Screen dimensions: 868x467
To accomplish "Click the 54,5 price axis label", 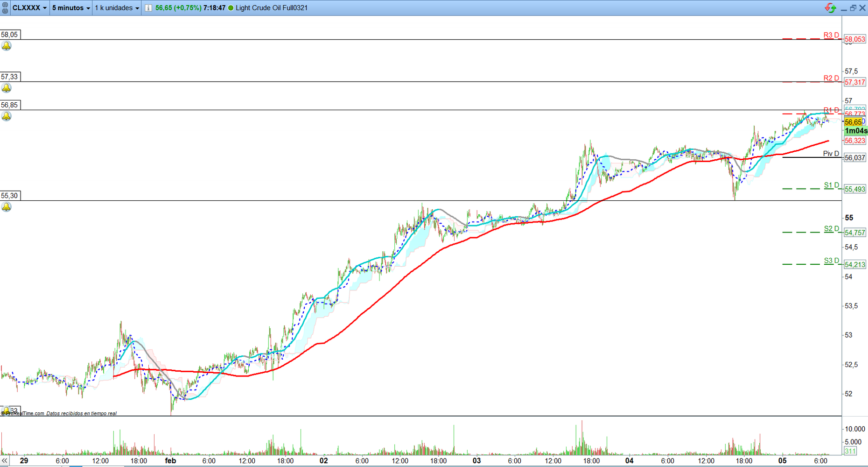I will (x=851, y=247).
